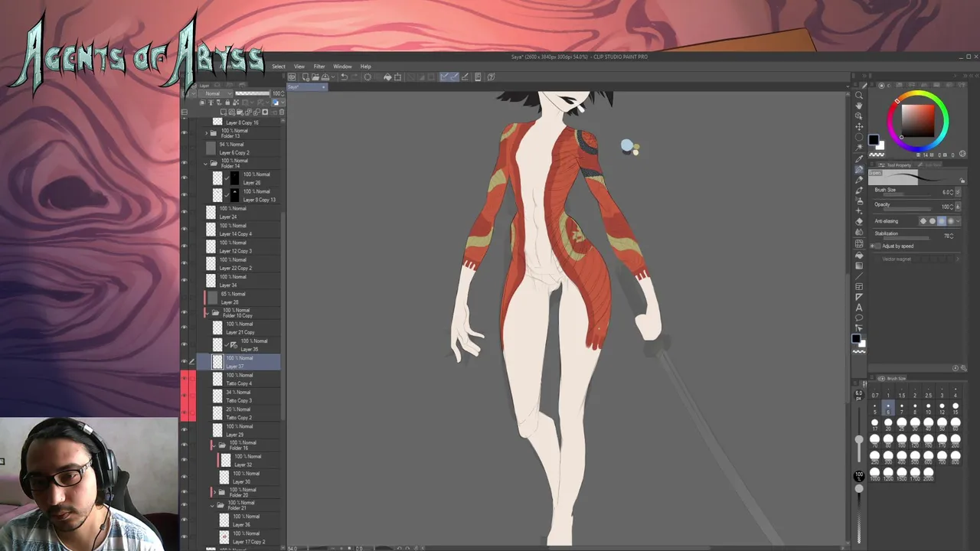Collapse Folder 10 Copy

207,312
